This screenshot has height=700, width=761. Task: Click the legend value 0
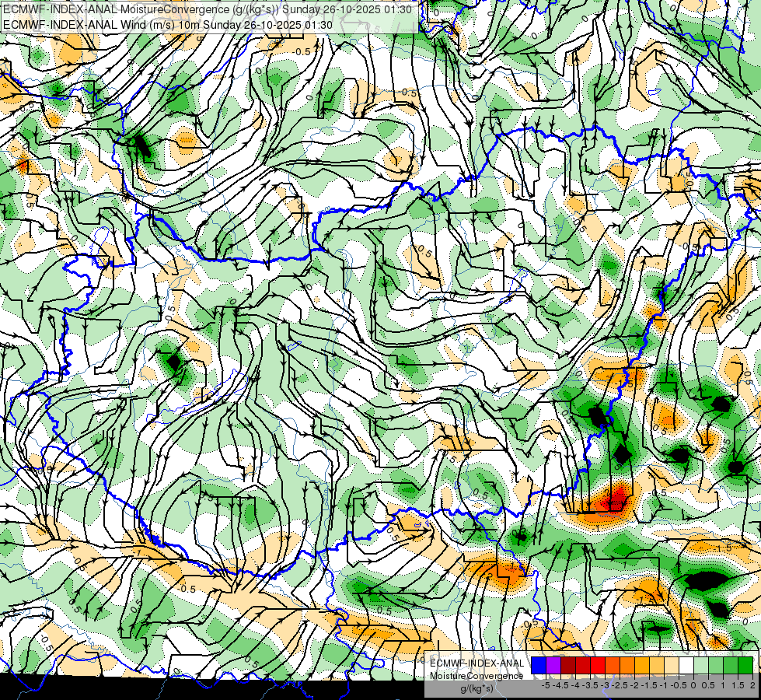[x=693, y=685]
